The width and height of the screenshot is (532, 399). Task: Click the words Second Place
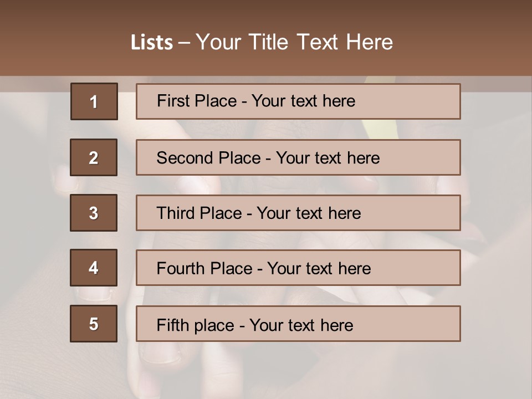point(209,158)
